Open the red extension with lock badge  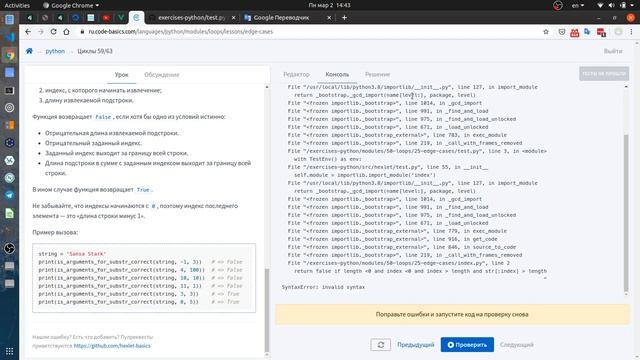click(x=601, y=32)
